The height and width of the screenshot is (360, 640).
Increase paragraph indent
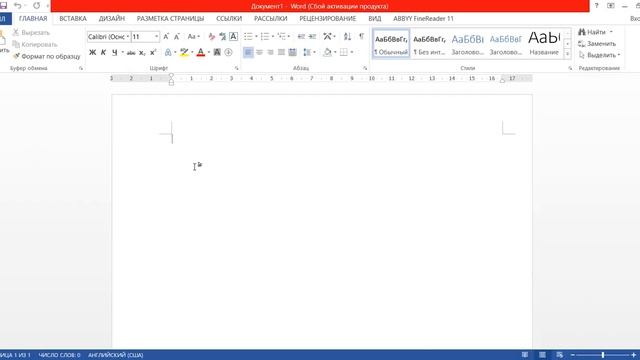[x=312, y=37]
